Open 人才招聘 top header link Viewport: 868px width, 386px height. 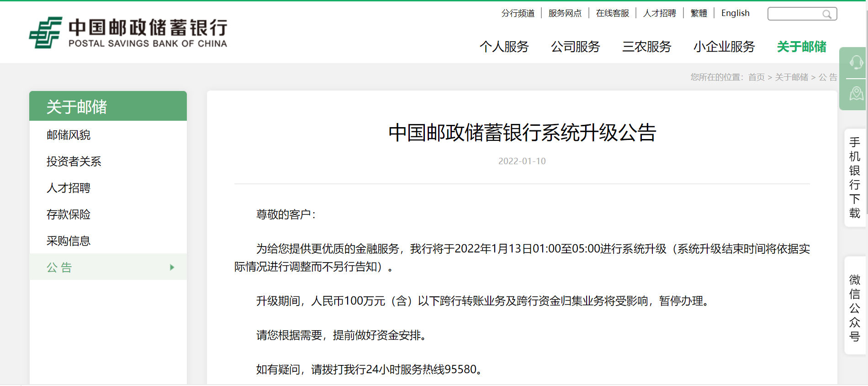(660, 13)
